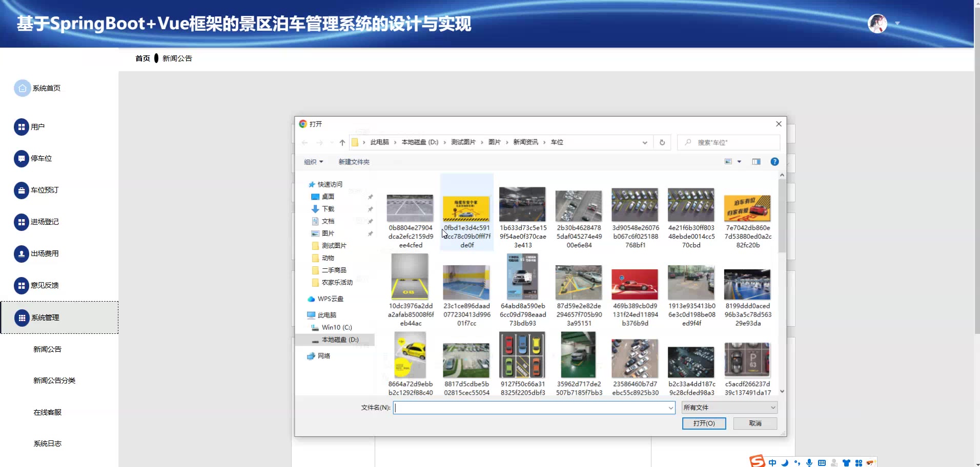Click the microphone icon in the IME toolbar
Viewport: 980px width, 467px height.
click(x=809, y=462)
